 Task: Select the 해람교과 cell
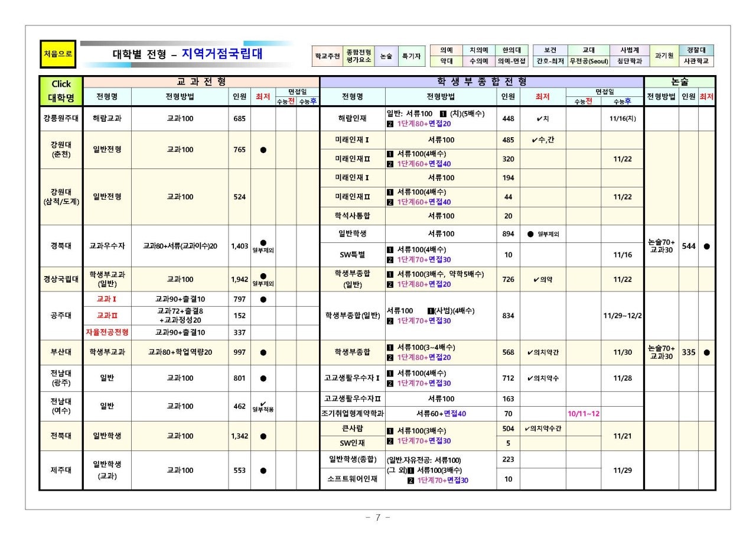click(107, 119)
